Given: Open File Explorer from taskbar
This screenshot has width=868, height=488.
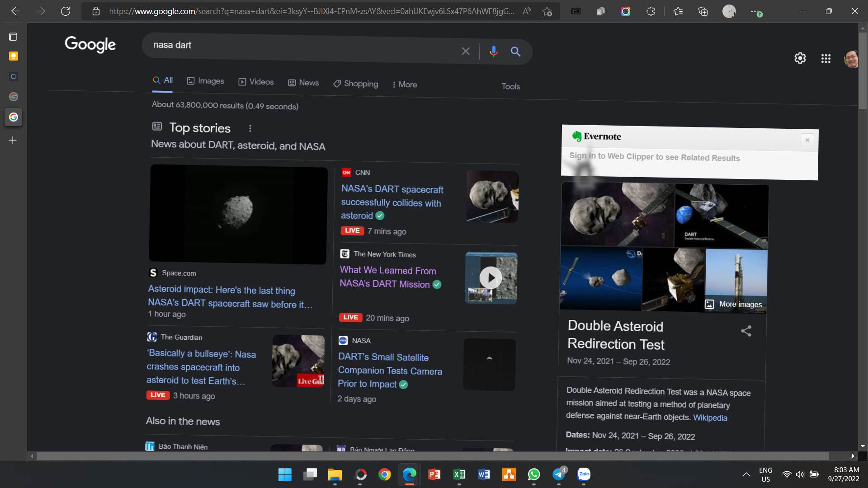Looking at the screenshot, I should pos(335,474).
